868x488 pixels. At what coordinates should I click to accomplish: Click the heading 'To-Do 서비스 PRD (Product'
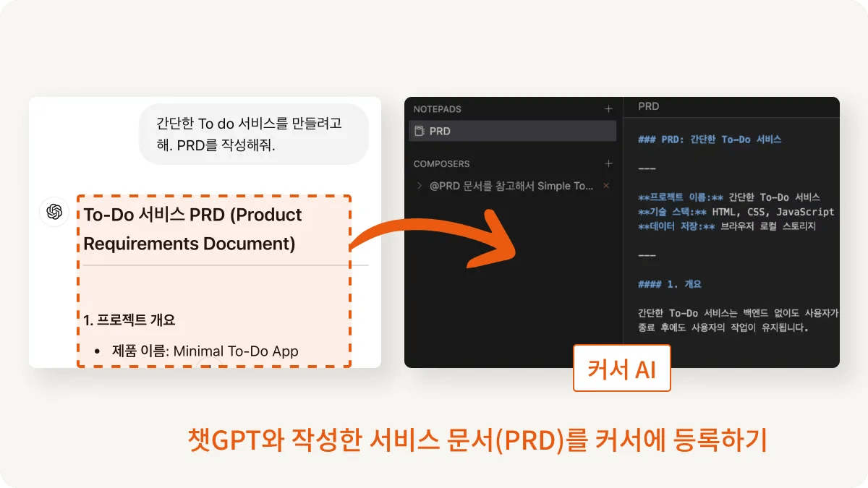click(x=193, y=215)
